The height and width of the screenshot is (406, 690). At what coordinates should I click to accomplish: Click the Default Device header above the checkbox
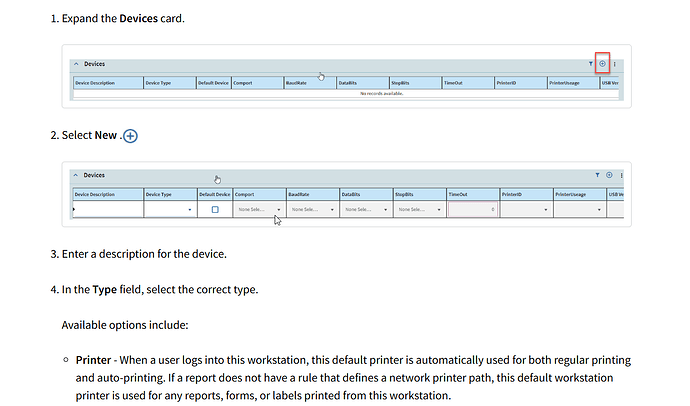tap(215, 194)
